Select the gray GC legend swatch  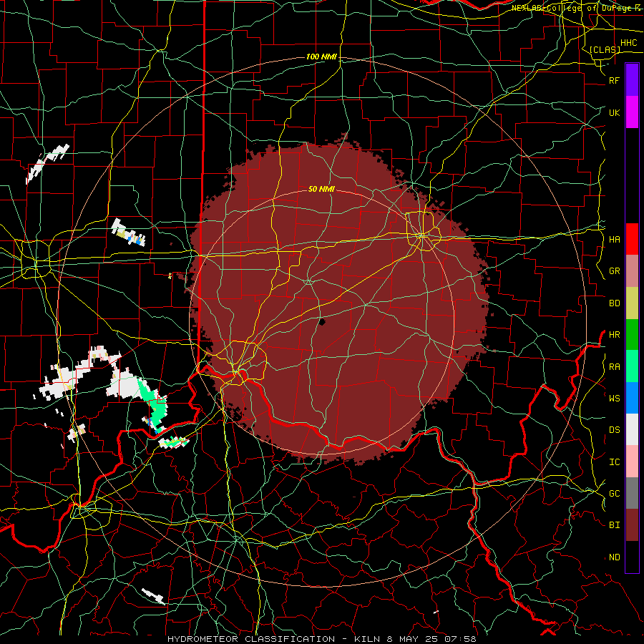tap(632, 493)
